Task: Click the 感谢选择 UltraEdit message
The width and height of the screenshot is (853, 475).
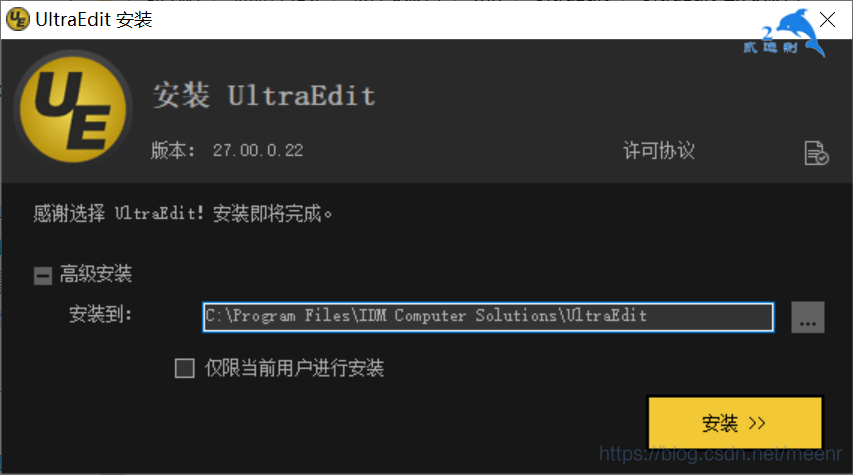Action: (183, 213)
